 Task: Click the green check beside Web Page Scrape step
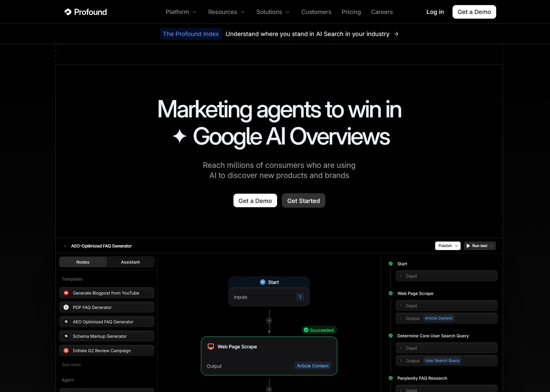tap(391, 293)
